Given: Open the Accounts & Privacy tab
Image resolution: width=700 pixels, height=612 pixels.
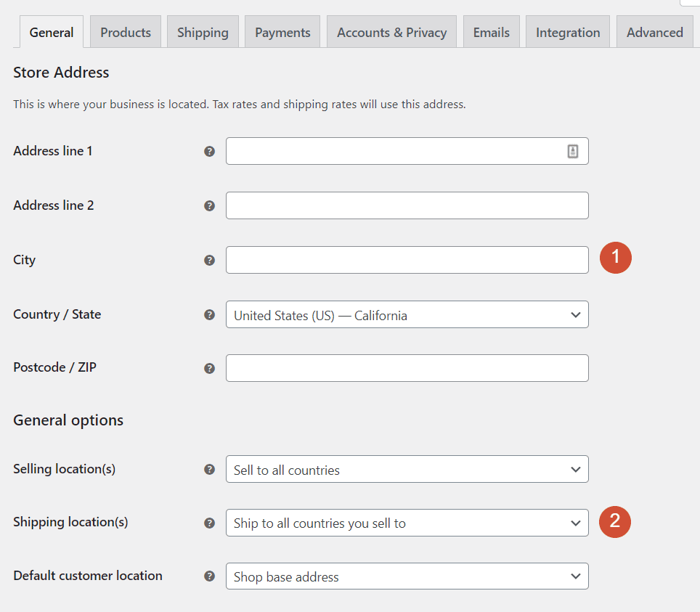Looking at the screenshot, I should (391, 32).
